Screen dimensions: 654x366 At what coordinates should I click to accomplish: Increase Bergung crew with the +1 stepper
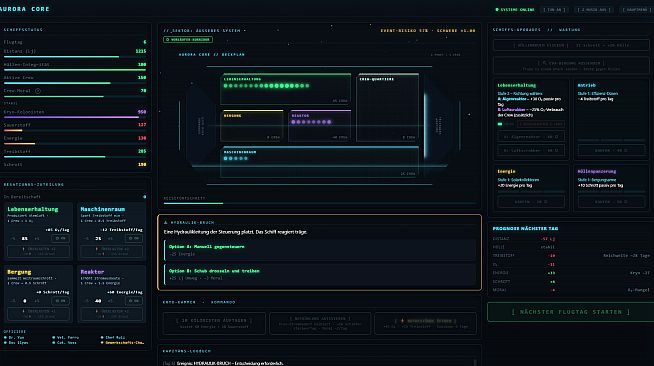point(37,301)
